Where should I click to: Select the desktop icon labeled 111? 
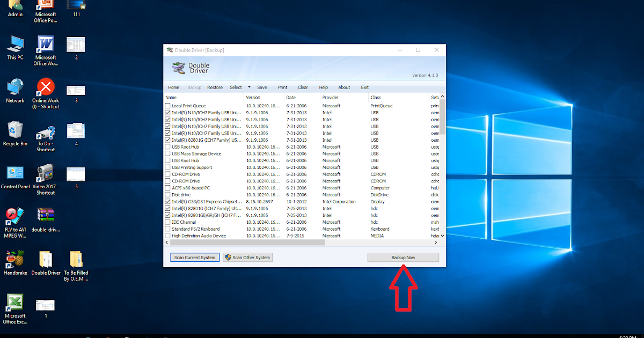click(76, 8)
